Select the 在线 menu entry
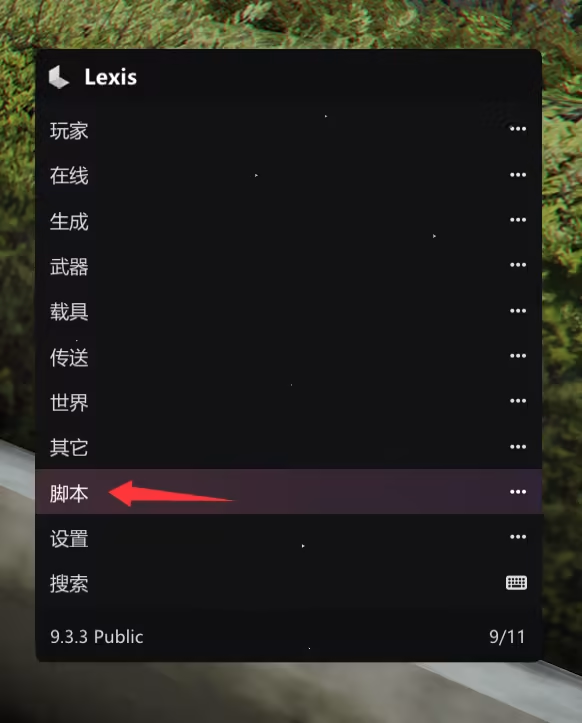The height and width of the screenshot is (723, 582). pos(289,175)
